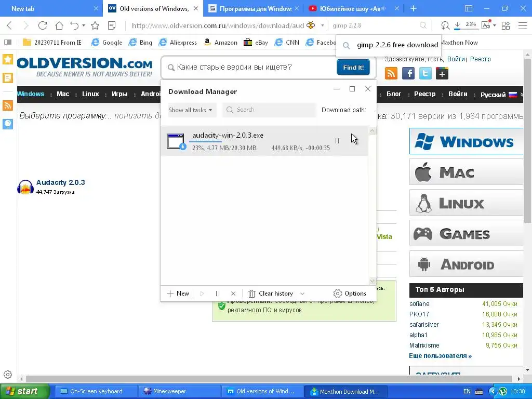Screen dimensions: 532x399
Task: Click the grid extensions icon in toolbar
Action: [x=506, y=25]
